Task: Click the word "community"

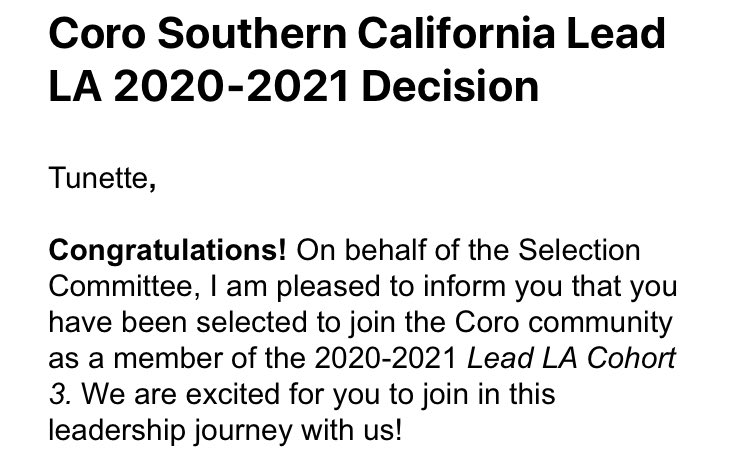Action: [600, 324]
